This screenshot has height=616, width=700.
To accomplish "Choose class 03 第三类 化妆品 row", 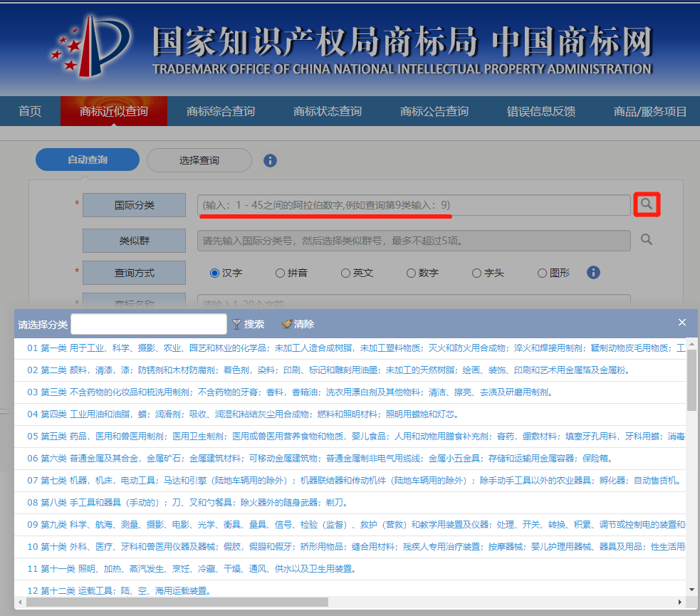I will click(350, 392).
